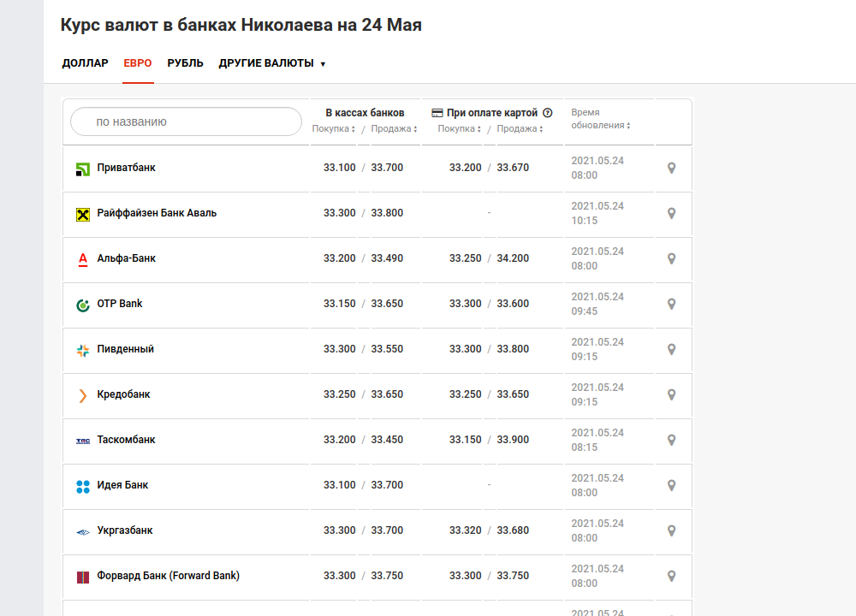856x616 pixels.
Task: Open the Пивденный bank link
Action: (x=126, y=349)
